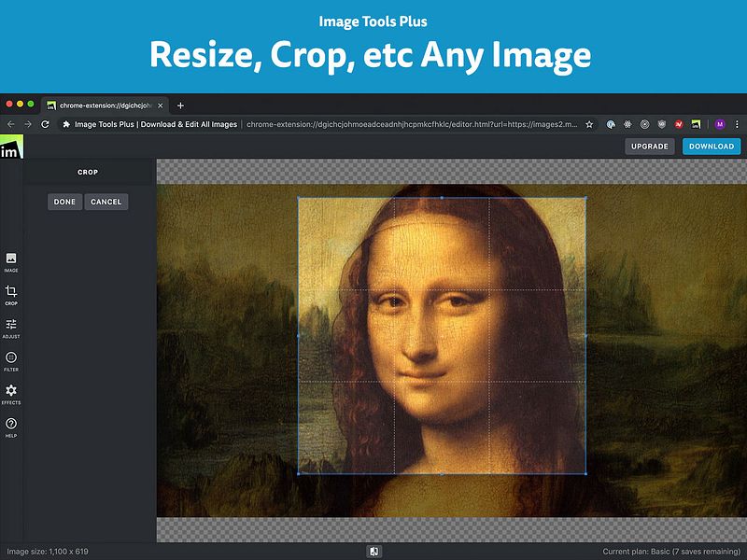Click the React atom extension icon
Viewport: 747px width, 560px height.
click(x=627, y=124)
